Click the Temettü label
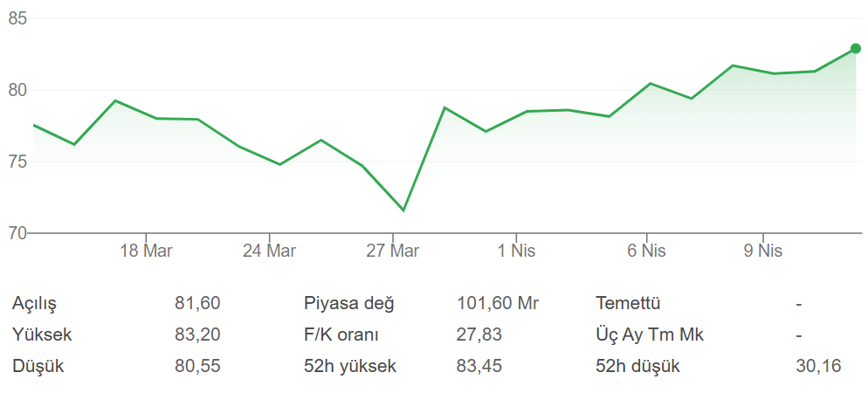Image resolution: width=868 pixels, height=393 pixels. [628, 304]
